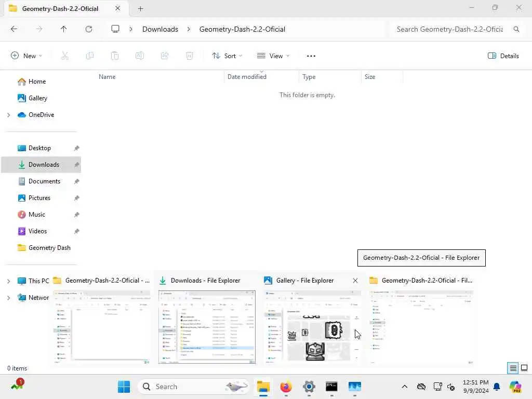Switch to details list view icon
Viewport: 532px width, 399px height.
click(x=513, y=368)
